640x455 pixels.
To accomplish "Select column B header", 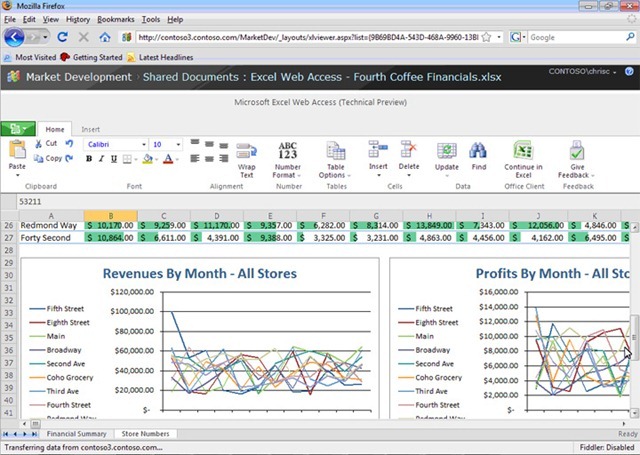I will pyautogui.click(x=111, y=216).
